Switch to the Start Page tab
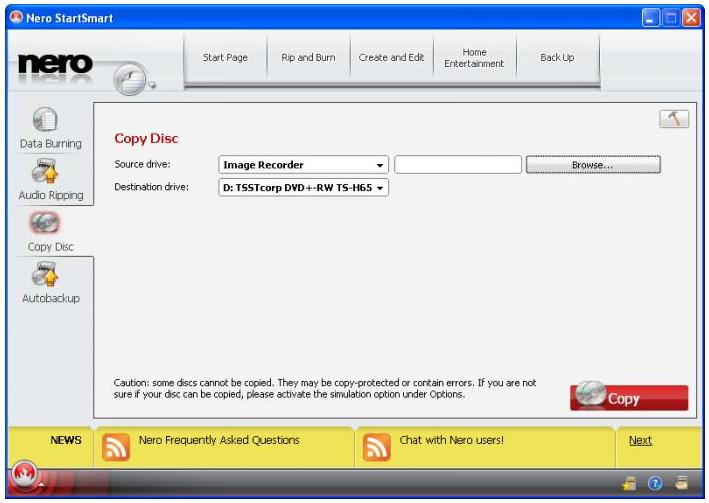The height and width of the screenshot is (503, 709). pyautogui.click(x=225, y=57)
